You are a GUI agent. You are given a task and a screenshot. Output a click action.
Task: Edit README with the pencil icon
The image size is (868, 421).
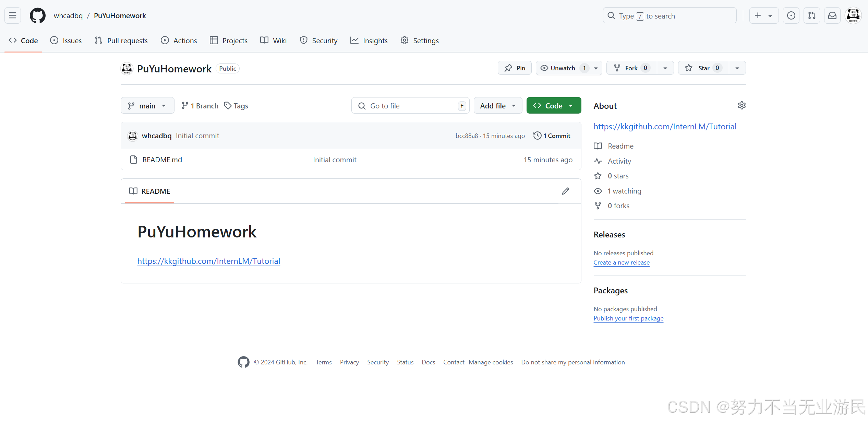pos(566,191)
